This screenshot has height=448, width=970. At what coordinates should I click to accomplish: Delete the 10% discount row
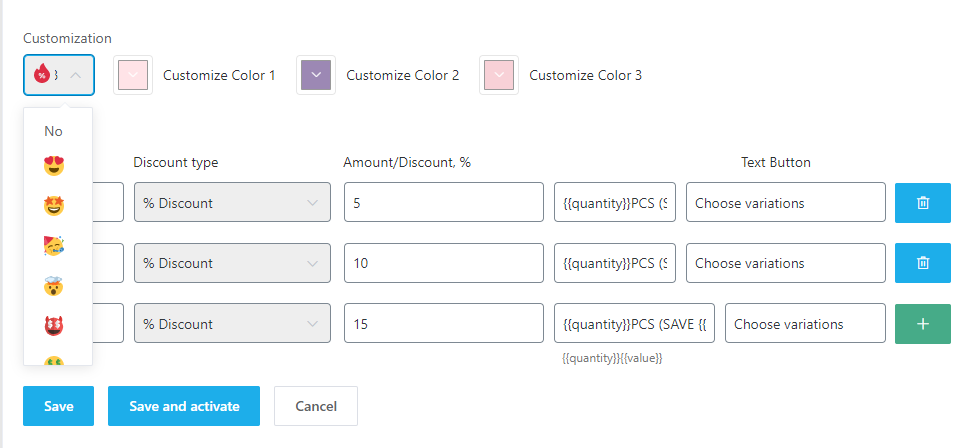[922, 263]
